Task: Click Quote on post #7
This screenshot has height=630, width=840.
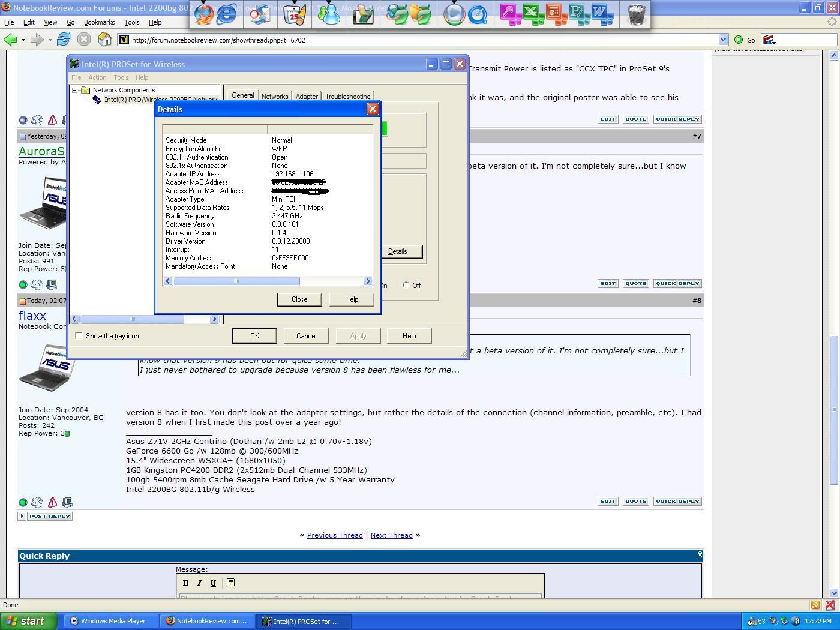Action: tap(635, 283)
